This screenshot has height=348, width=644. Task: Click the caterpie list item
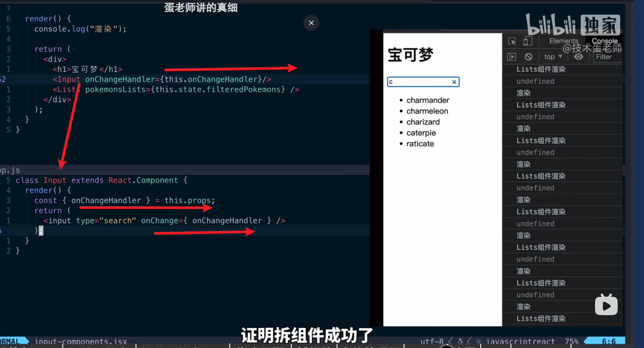(421, 133)
